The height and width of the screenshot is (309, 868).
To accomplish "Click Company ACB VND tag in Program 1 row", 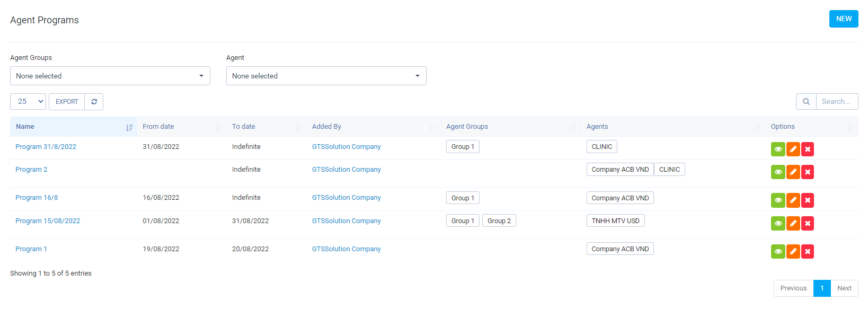I will point(620,249).
